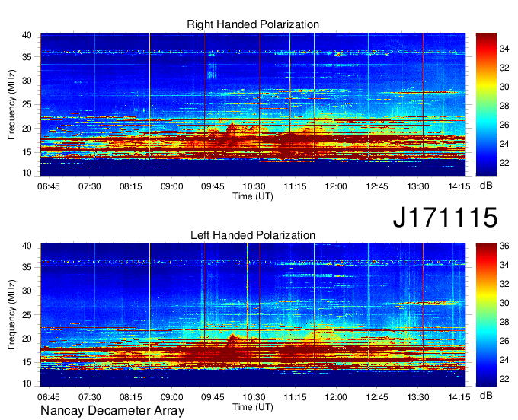The image size is (518, 420).
Task: Click the "25" frequency tick on the Right Handed plot
Action: [27, 105]
